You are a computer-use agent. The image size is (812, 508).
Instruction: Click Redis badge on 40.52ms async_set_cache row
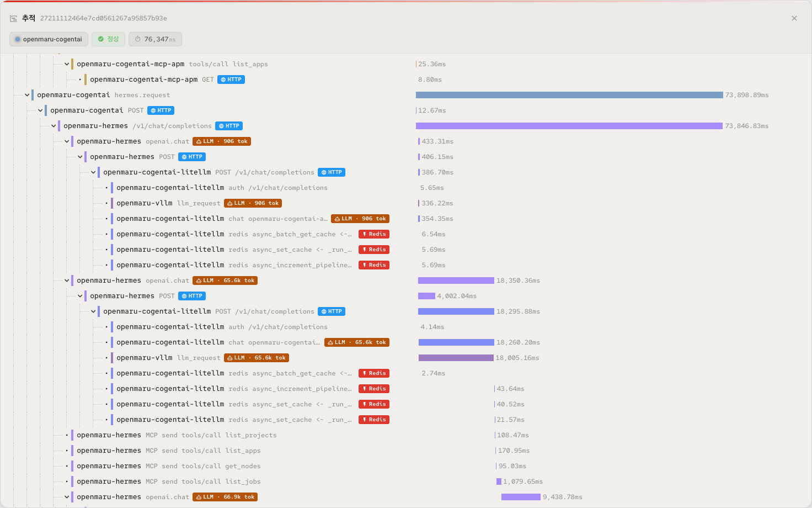coord(374,404)
